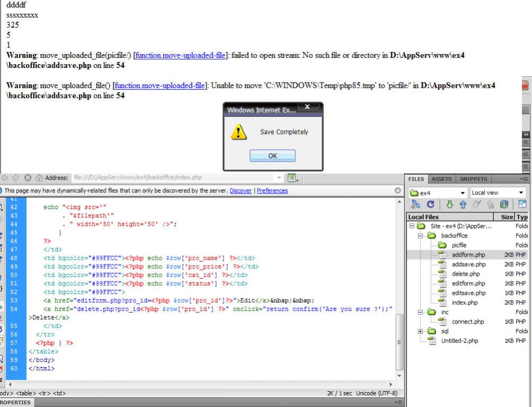Click the Expand to show local and remote sites icon
Image resolution: width=532 pixels, height=407 pixels.
[x=522, y=204]
